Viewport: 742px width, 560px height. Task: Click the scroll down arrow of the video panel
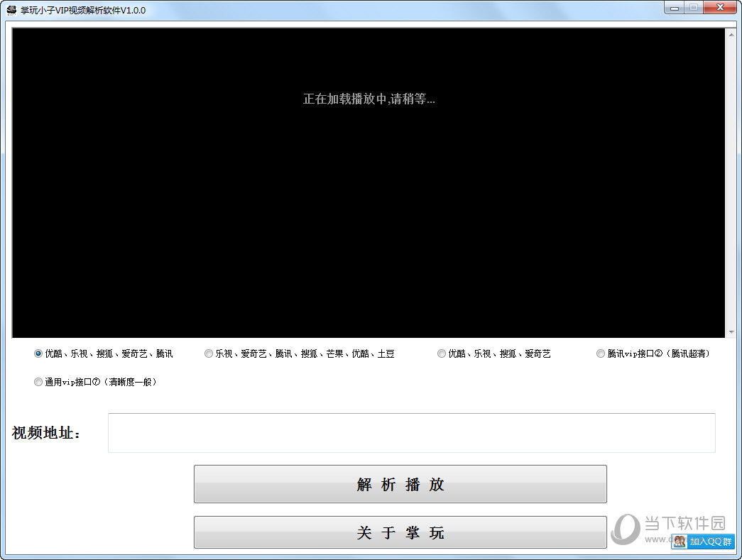(x=731, y=332)
